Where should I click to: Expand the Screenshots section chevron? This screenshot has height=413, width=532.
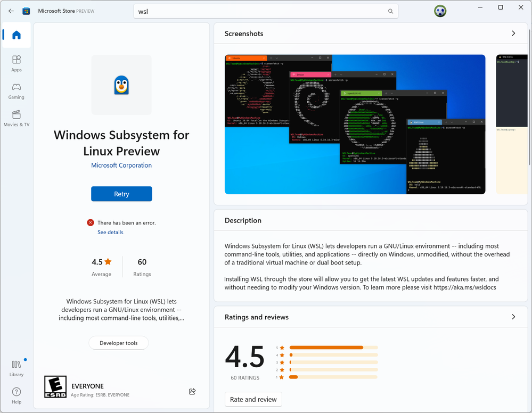click(x=513, y=33)
